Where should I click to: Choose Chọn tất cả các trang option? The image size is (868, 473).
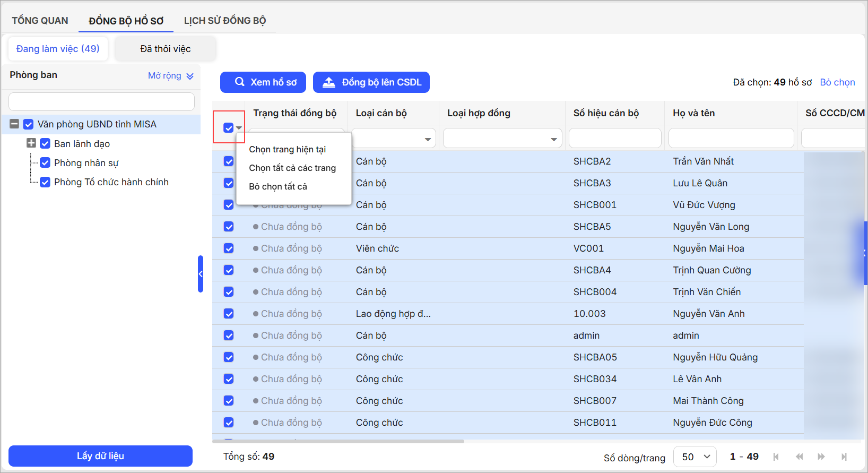[x=292, y=168]
